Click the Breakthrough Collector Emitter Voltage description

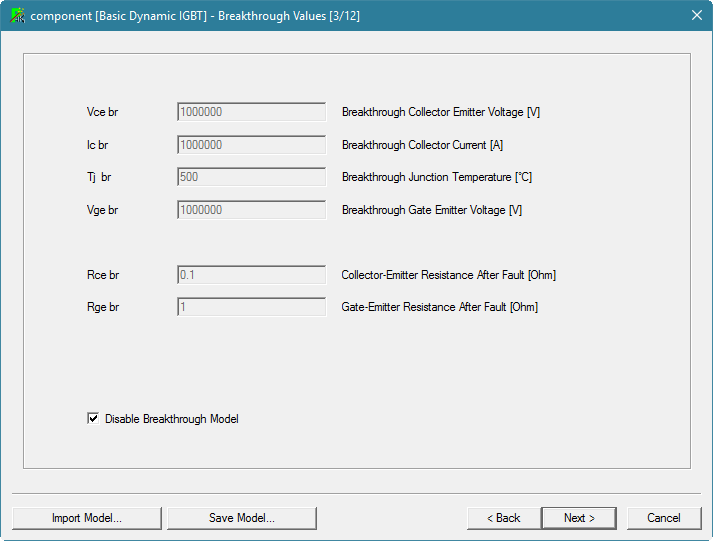[441, 113]
